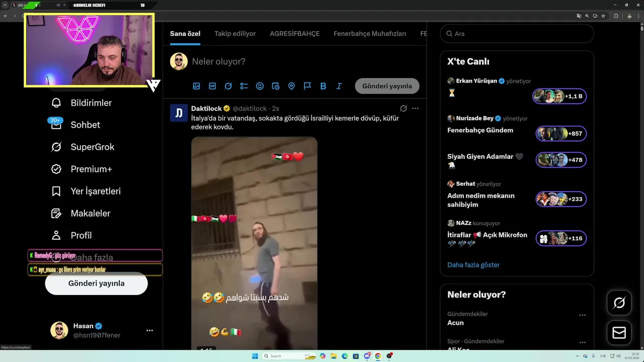Click the Grok explain icon on Daktilock's post
Viewport: 644px width, 362px height.
point(404,109)
